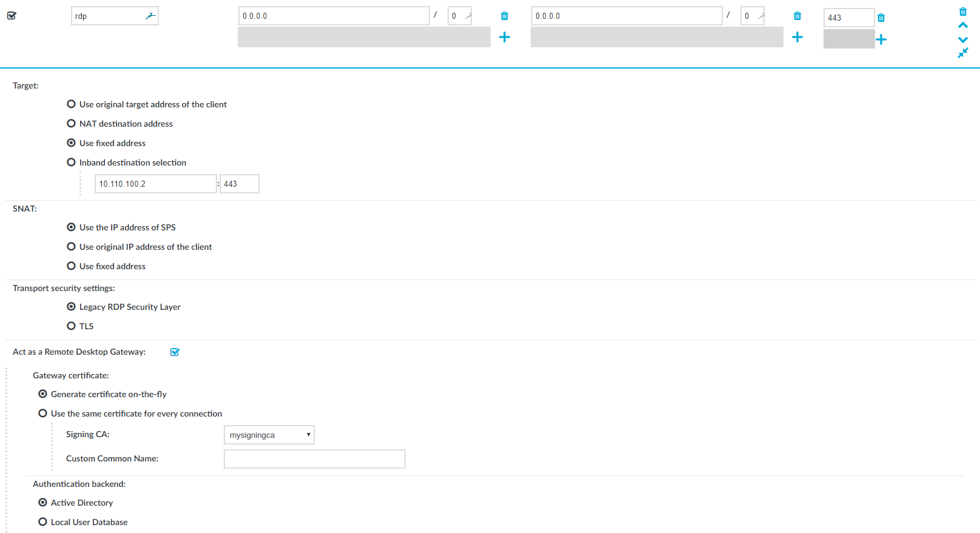This screenshot has height=533, width=980.
Task: Toggle Act as a Remote Desktop Gateway checkbox
Action: coord(175,352)
